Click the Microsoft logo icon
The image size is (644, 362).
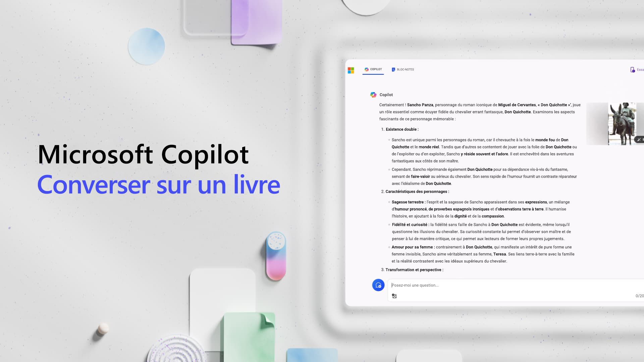(351, 69)
